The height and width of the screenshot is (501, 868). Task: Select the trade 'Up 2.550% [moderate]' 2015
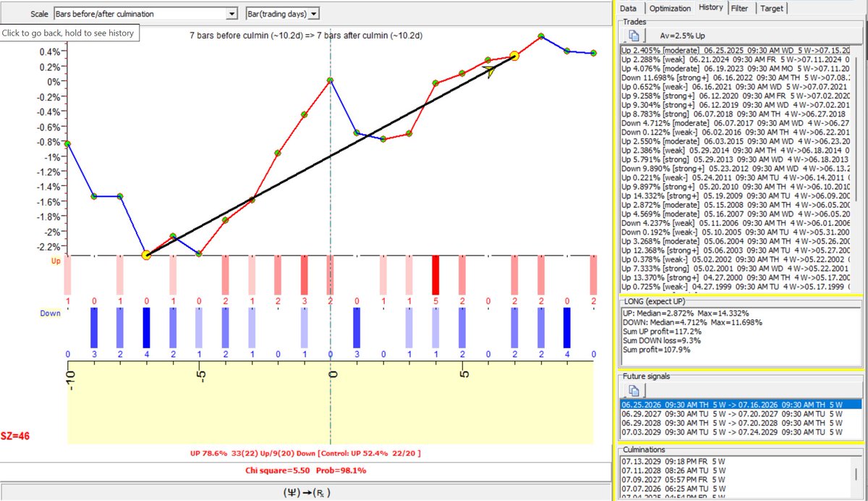735,140
